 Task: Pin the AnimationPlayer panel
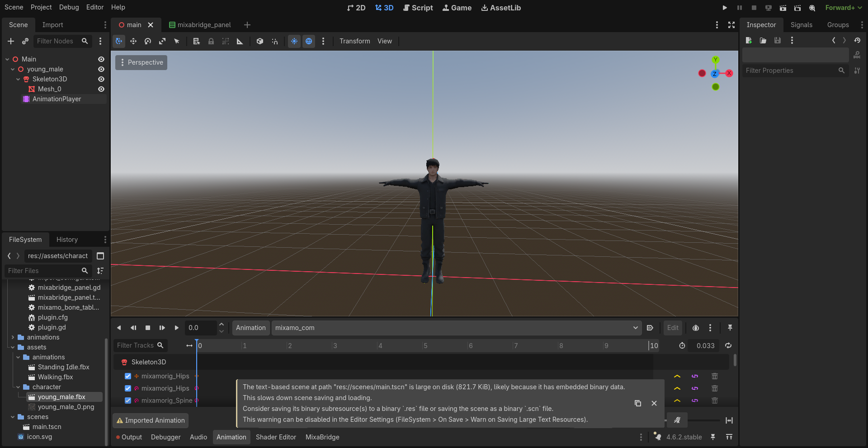(730, 328)
